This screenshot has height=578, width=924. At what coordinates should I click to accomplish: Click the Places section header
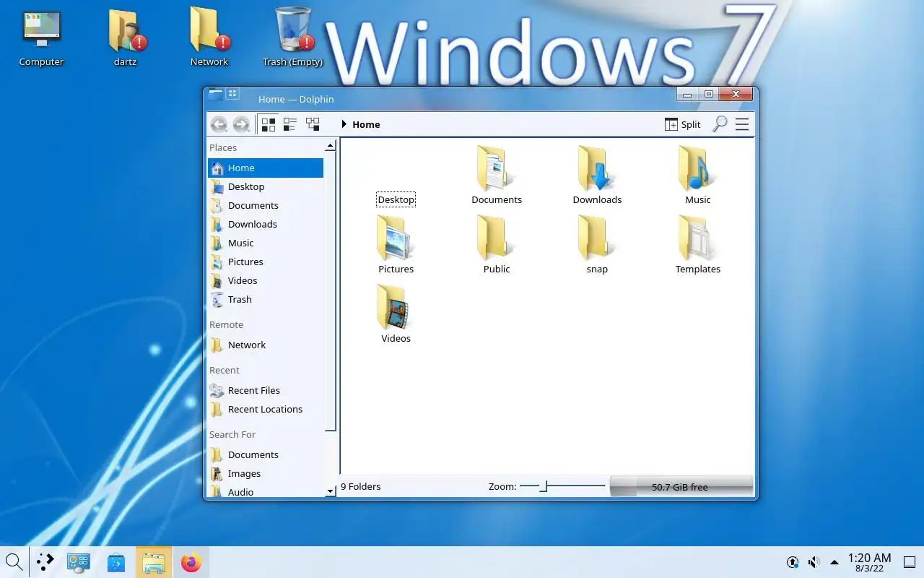pos(223,147)
